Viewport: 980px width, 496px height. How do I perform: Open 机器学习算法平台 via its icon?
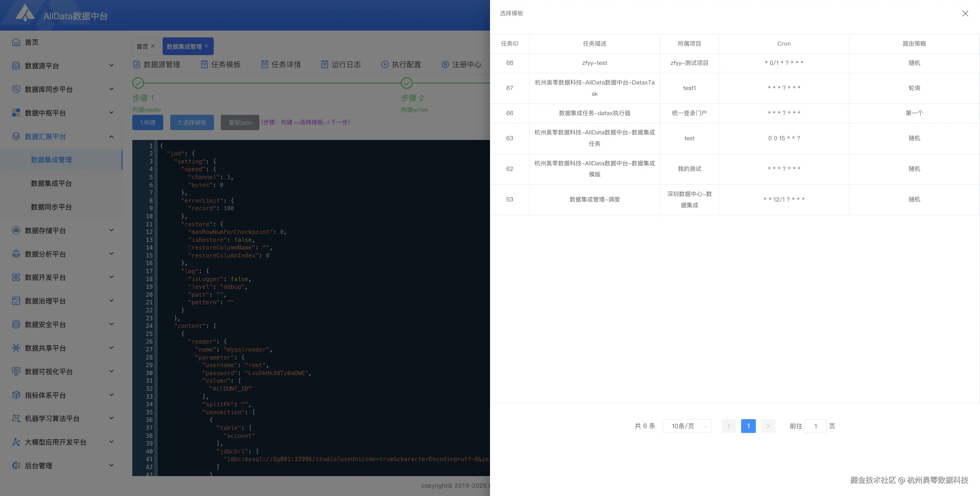tap(16, 418)
